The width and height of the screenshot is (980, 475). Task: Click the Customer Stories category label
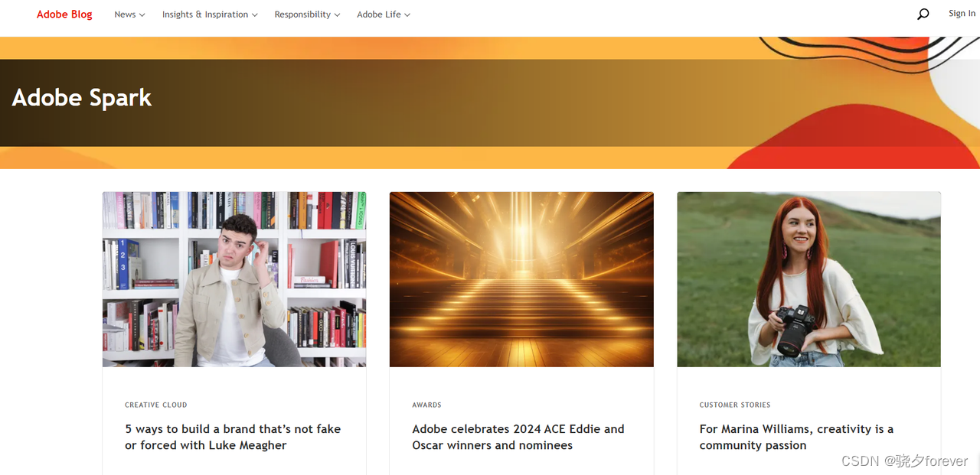[735, 405]
